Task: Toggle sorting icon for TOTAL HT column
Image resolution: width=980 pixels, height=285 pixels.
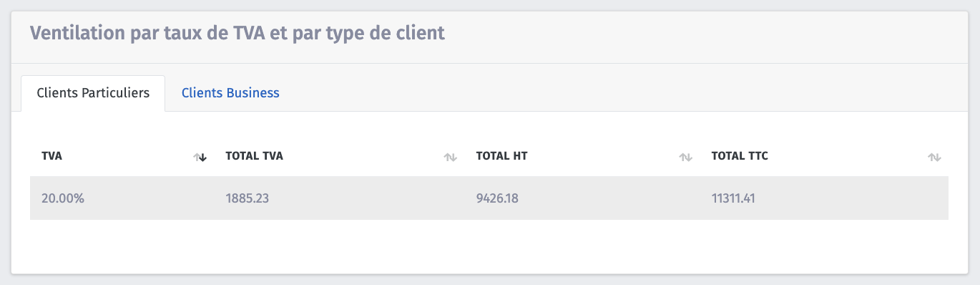Action: point(685,158)
